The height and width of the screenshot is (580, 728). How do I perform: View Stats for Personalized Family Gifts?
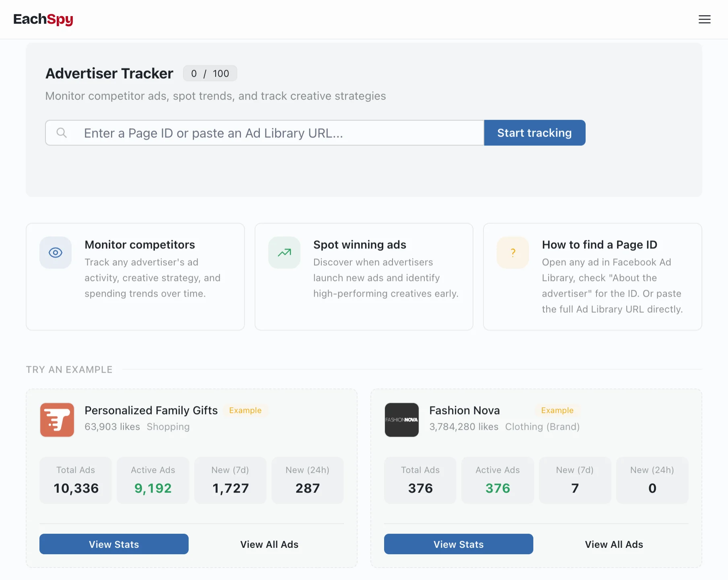pos(114,544)
